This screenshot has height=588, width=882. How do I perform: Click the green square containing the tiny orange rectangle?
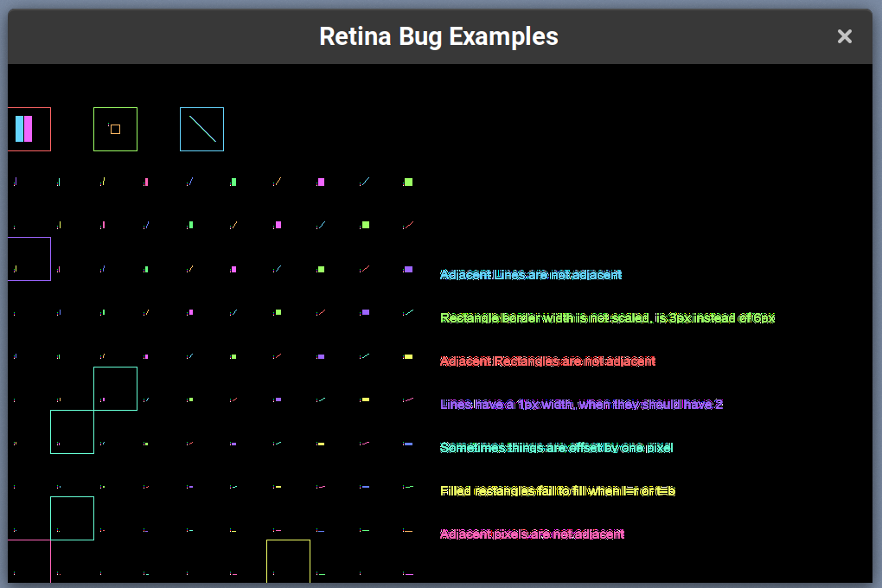115,128
